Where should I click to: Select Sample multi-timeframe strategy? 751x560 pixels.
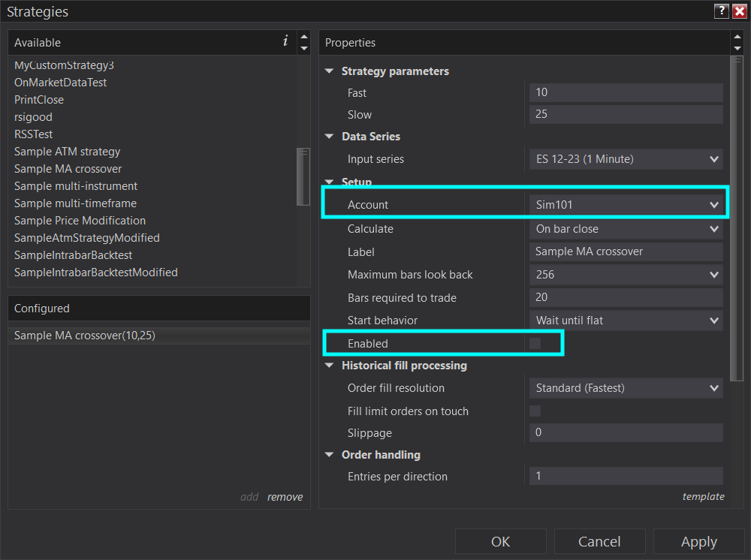tap(75, 203)
